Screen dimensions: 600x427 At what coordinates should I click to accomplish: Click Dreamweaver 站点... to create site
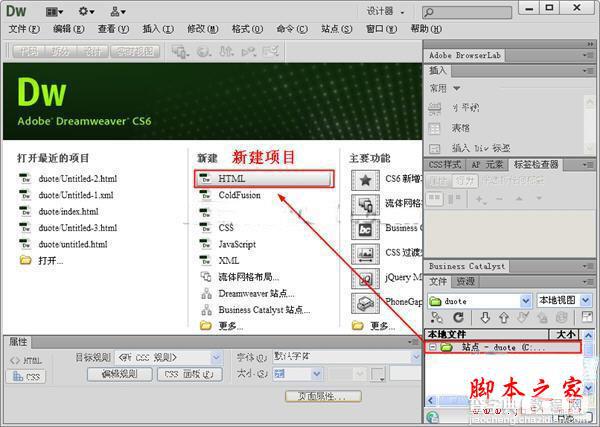click(256, 293)
